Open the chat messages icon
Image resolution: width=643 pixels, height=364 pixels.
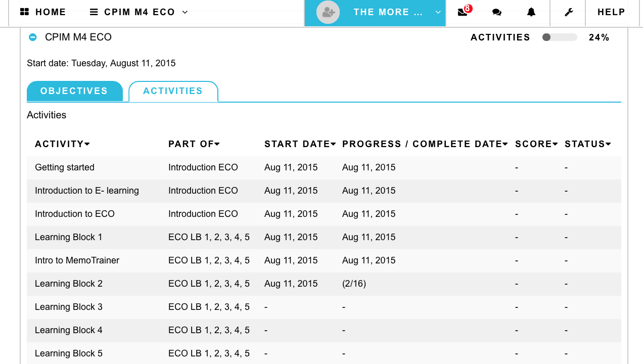point(497,12)
